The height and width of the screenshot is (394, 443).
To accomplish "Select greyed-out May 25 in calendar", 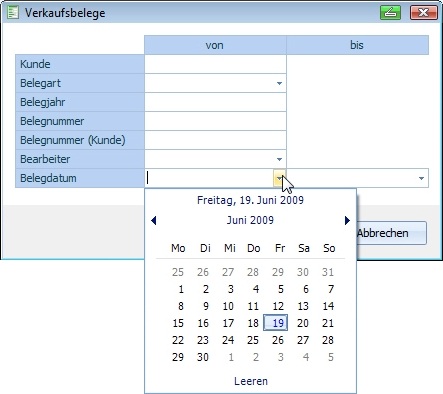I will (178, 272).
